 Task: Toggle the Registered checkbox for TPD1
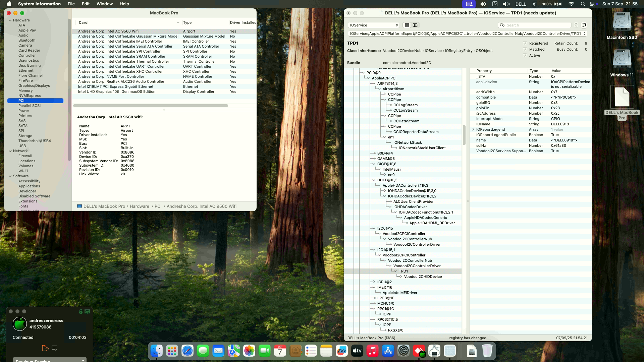coord(525,43)
